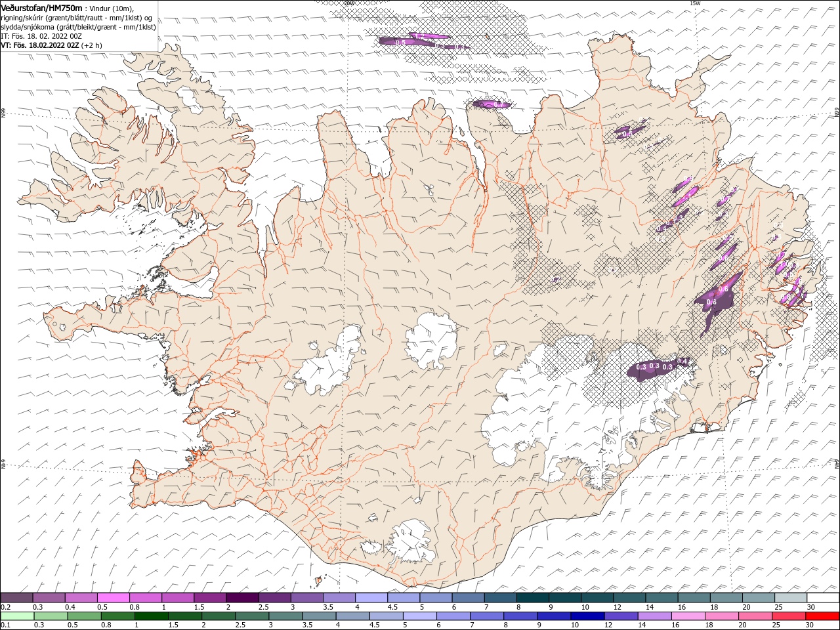
Task: Select the 'IT: Fös. 18. 02. 2022 00Z' initial-time line
Action: tap(41, 36)
